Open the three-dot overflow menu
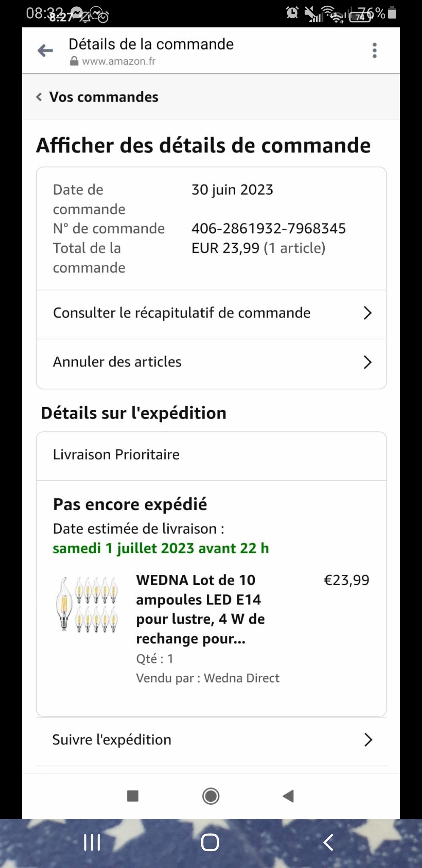This screenshot has height=868, width=422. (x=374, y=50)
